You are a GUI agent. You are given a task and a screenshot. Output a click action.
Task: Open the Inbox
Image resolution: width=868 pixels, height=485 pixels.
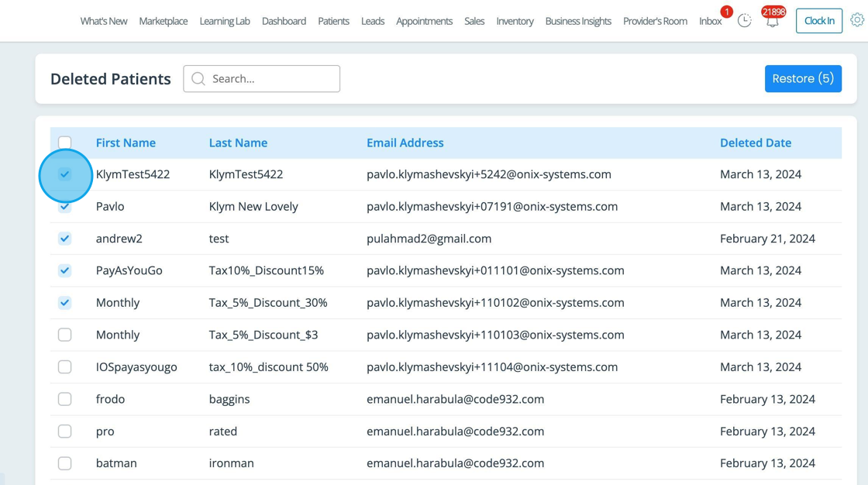(x=710, y=21)
